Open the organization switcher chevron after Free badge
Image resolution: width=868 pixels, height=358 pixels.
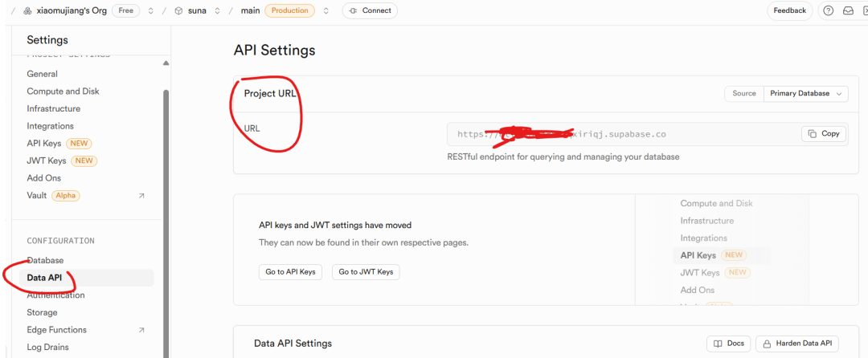pos(150,11)
